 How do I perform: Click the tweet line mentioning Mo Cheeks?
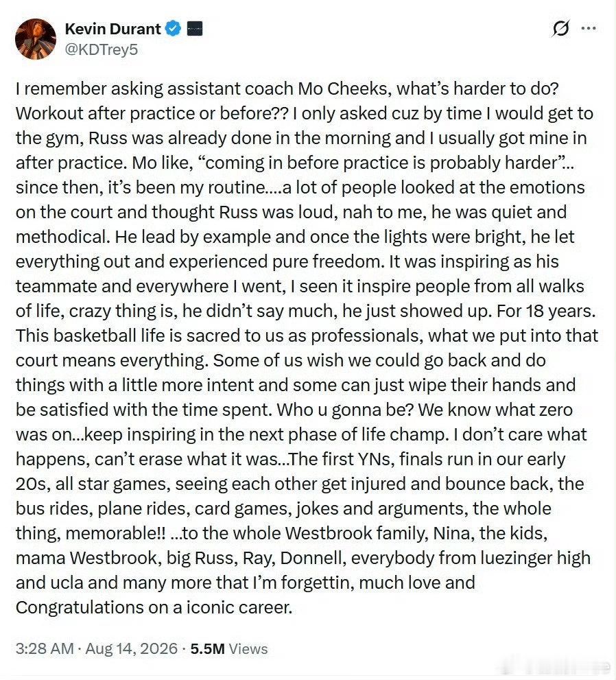click(x=287, y=89)
